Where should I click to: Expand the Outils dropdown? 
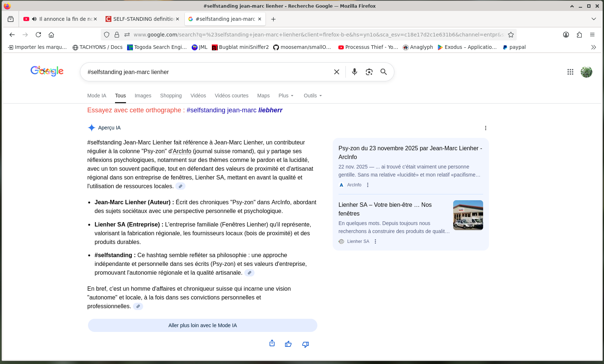[x=313, y=96]
